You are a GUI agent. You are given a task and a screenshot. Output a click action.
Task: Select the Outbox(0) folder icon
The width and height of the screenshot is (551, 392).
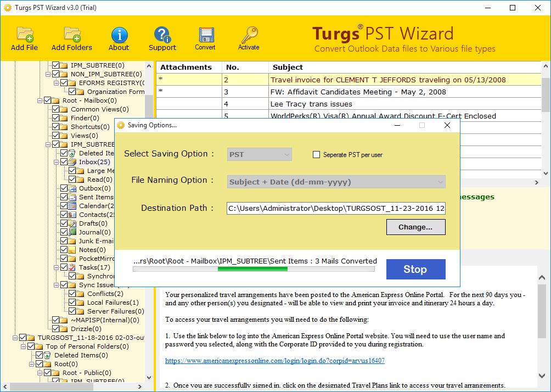pyautogui.click(x=72, y=188)
